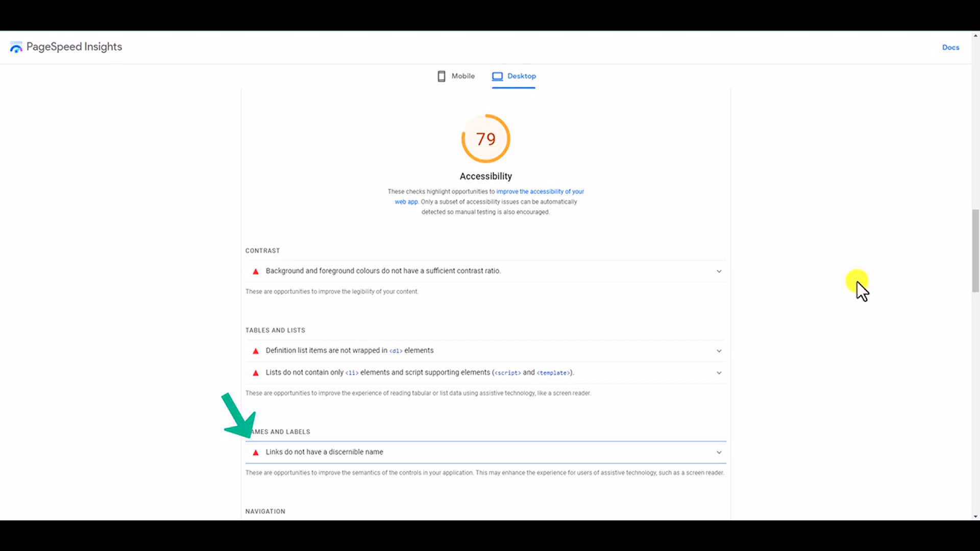Open the Docs link
980x551 pixels.
pos(950,47)
